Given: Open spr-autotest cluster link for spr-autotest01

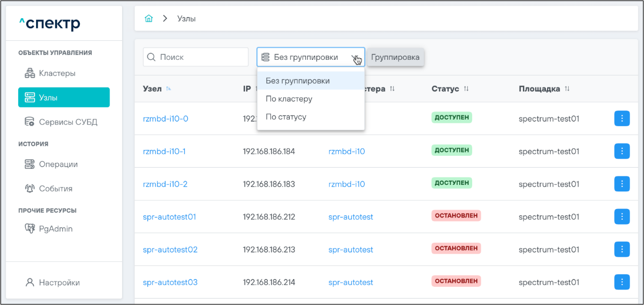Looking at the screenshot, I should pos(351,217).
